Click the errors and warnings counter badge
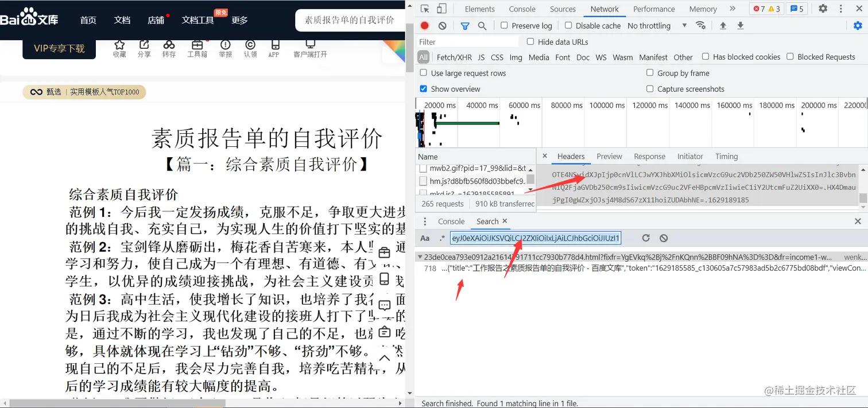The image size is (868, 408). (x=767, y=9)
